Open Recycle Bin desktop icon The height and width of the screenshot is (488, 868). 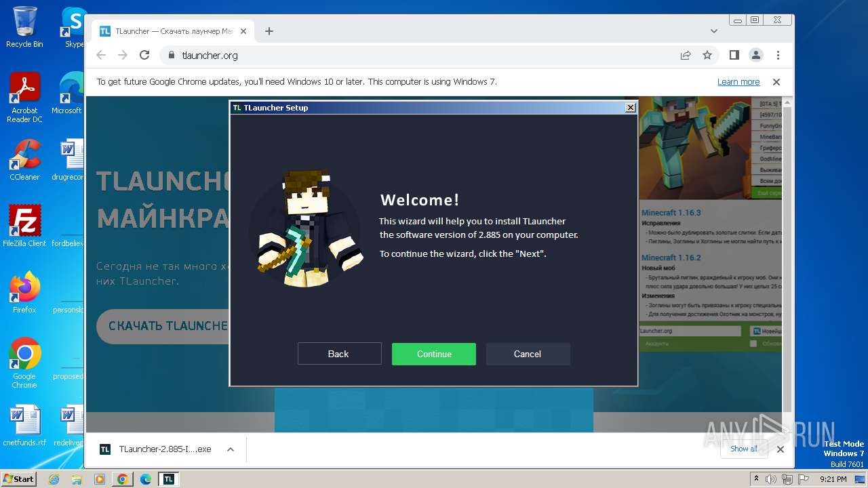click(24, 27)
